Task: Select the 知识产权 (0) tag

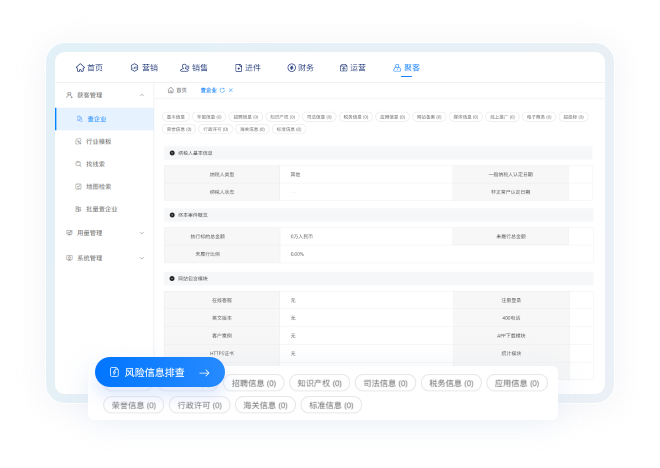Action: 319,383
